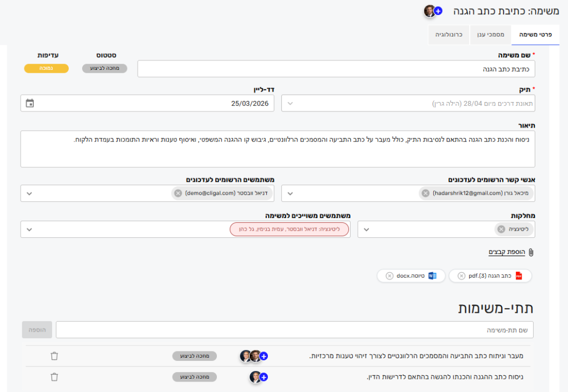
Task: Open the כרונולוגיה tab
Action: point(449,34)
